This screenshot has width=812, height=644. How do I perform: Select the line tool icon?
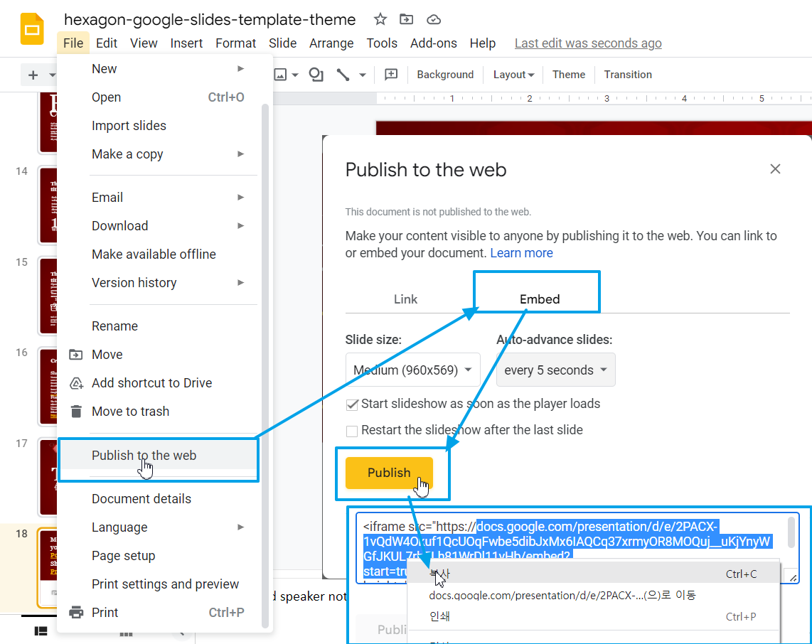tap(343, 75)
